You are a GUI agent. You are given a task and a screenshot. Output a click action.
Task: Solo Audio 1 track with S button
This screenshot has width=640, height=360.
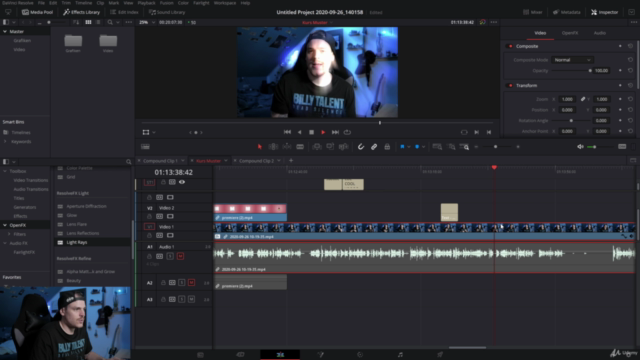170,256
